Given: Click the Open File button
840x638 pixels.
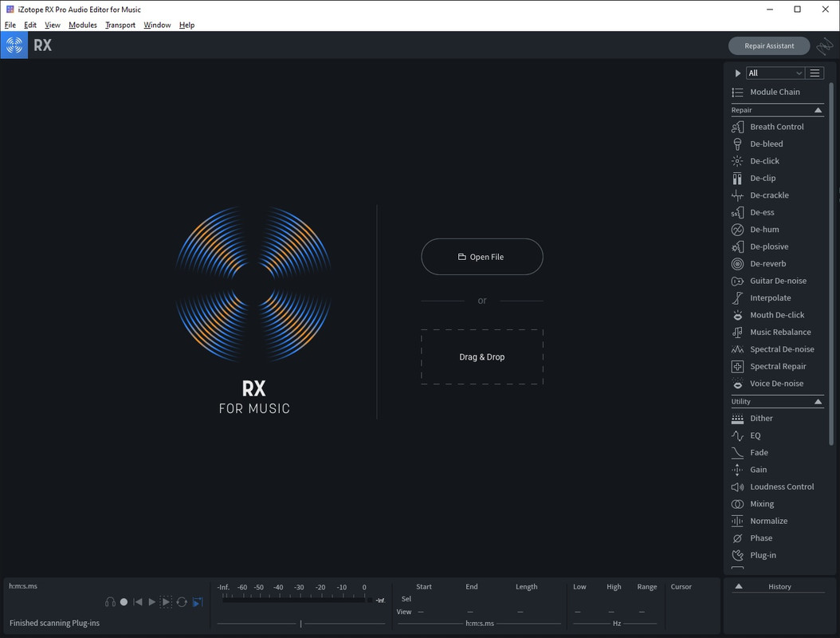Looking at the screenshot, I should point(481,257).
